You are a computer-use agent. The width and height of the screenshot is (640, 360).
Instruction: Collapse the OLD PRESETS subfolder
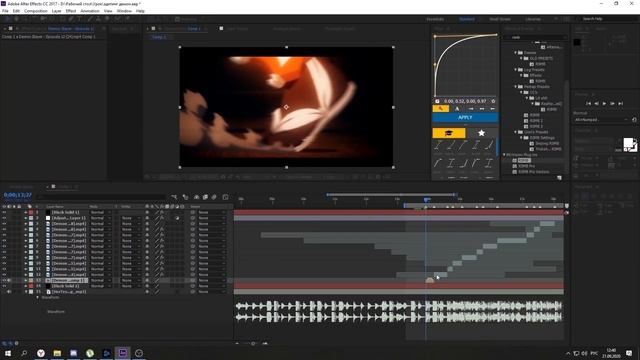pyautogui.click(x=521, y=58)
